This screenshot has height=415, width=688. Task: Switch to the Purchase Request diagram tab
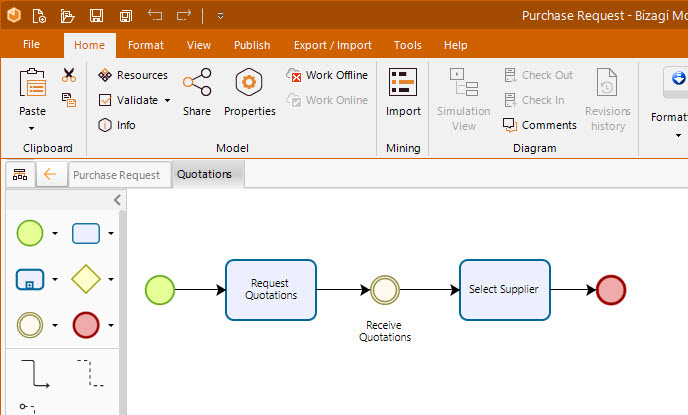[x=116, y=175]
